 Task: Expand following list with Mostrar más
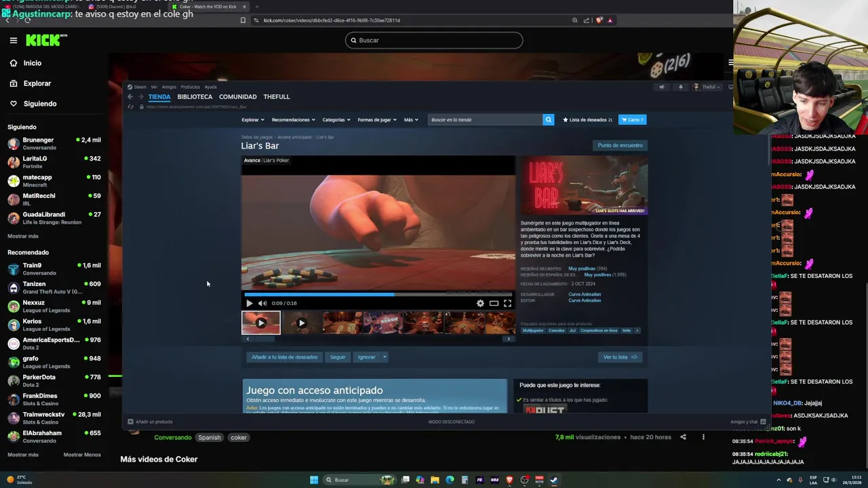pos(23,236)
